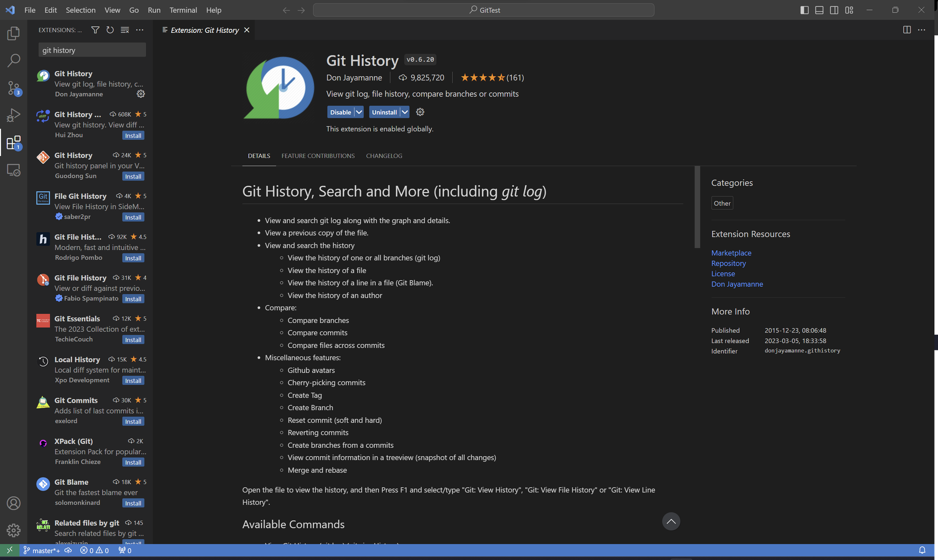Open the Accounts menu icon
This screenshot has width=938, height=560.
(x=14, y=503)
